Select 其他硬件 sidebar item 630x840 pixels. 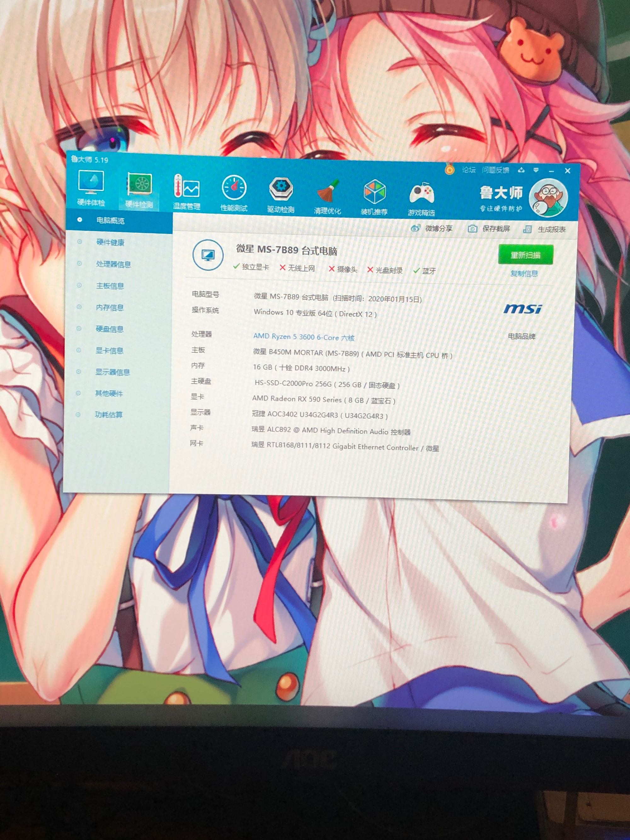click(109, 394)
